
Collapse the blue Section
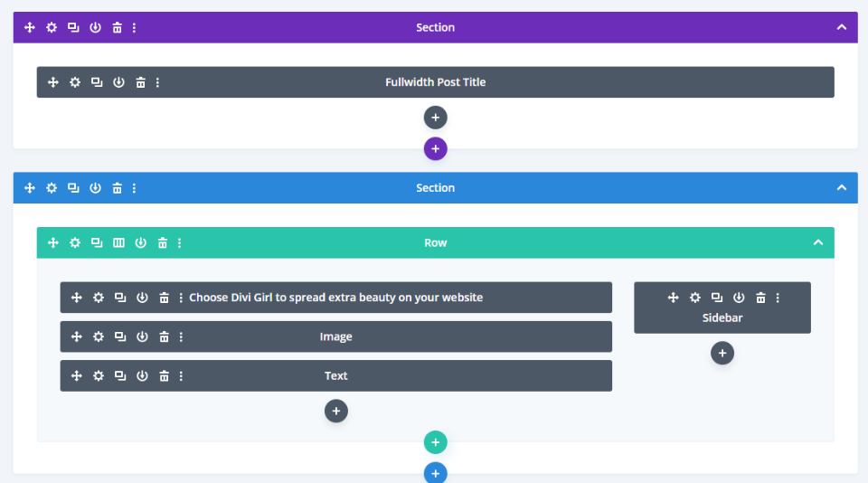(x=841, y=188)
